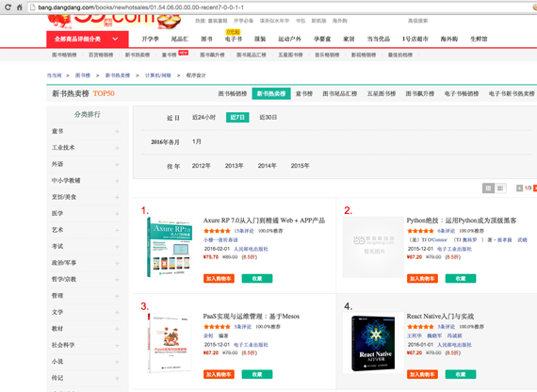Click the address bar URL field
Image resolution: width=537 pixels, height=392 pixels.
[281, 8]
